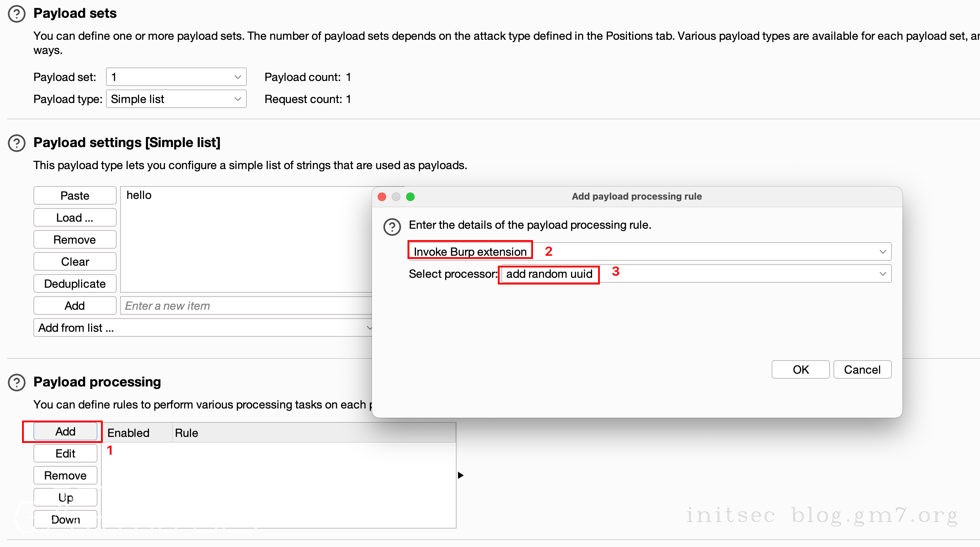980x547 pixels.
Task: Click the green zoom button of the dialog
Action: (410, 196)
